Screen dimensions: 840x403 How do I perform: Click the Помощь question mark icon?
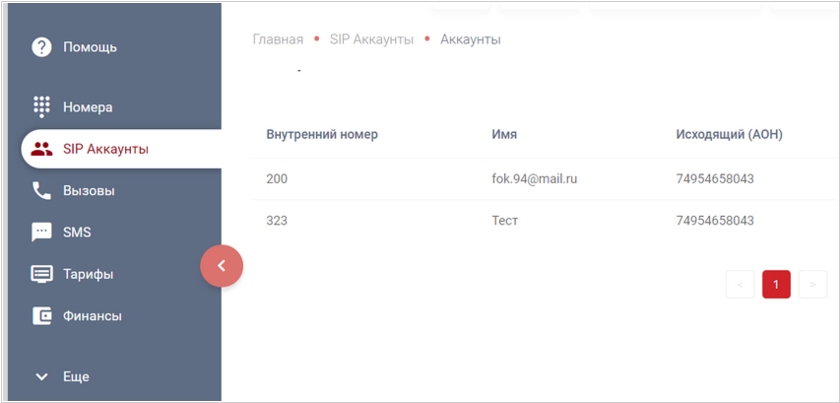[42, 47]
